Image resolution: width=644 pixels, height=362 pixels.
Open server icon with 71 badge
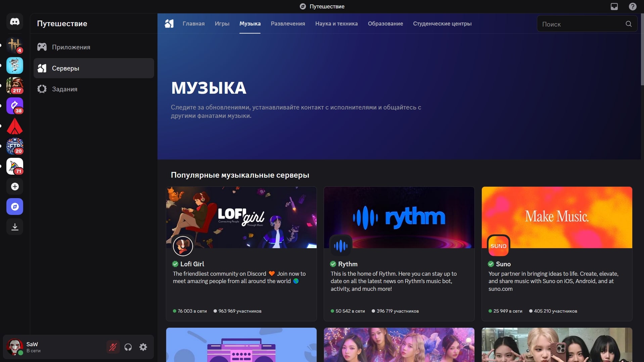tap(15, 166)
